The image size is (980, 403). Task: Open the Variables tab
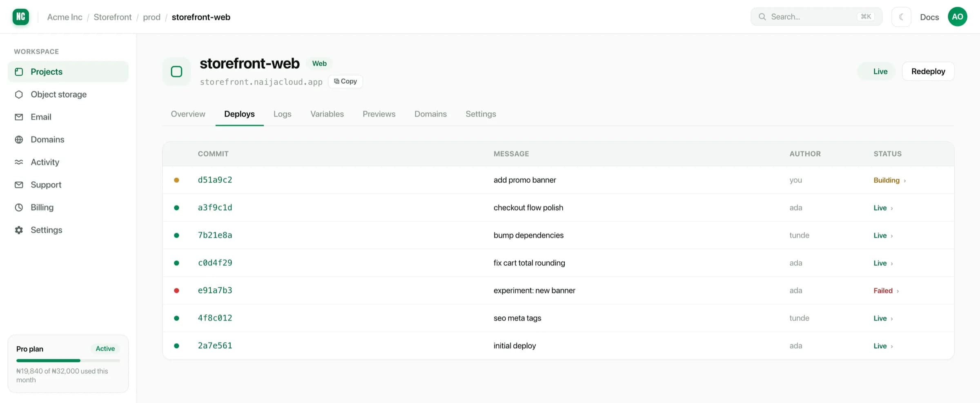[x=327, y=114]
